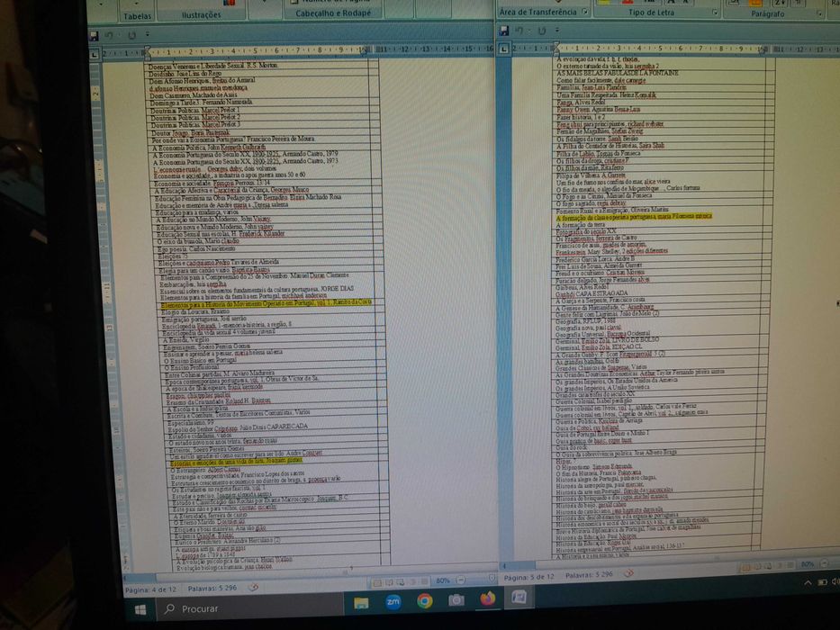Undo last action in left Word window
Screen dimensions: 840x630
coord(109,35)
